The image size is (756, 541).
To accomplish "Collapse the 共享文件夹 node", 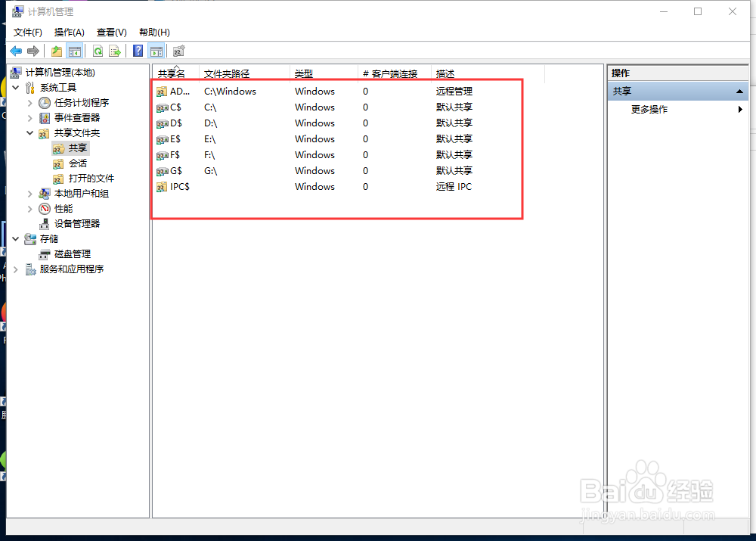I will point(30,132).
